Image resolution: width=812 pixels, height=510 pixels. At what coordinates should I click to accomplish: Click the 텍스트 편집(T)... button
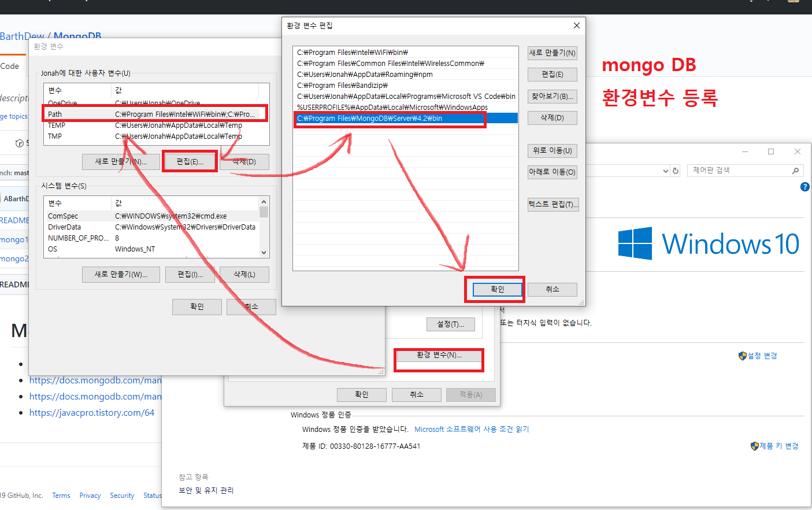coord(553,204)
